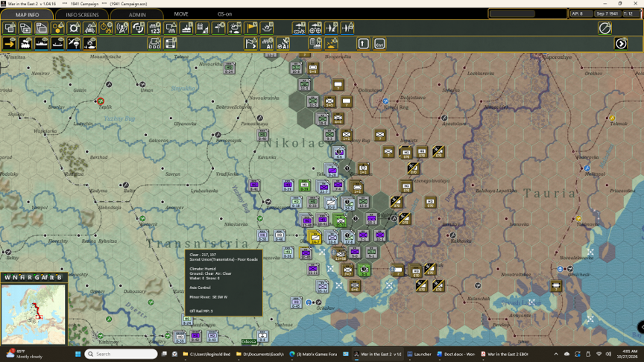Click the rotating arrows unit icon
Viewport: 644px width, 362px height.
138,28
